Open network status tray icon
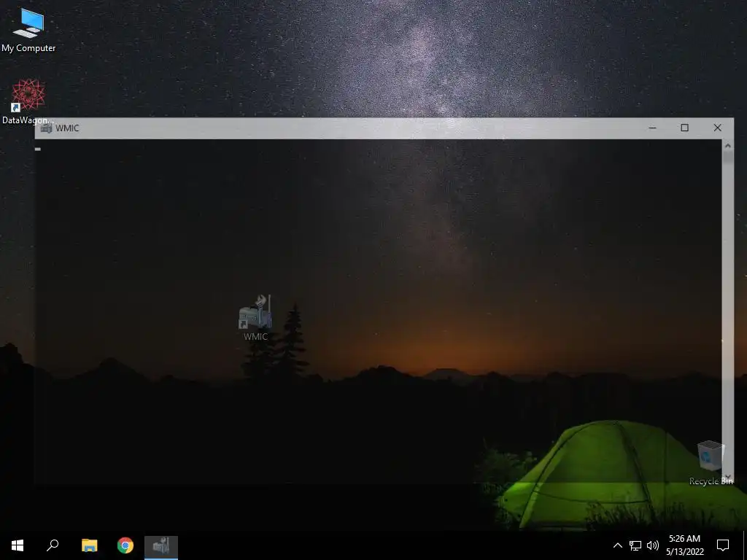 coord(635,545)
